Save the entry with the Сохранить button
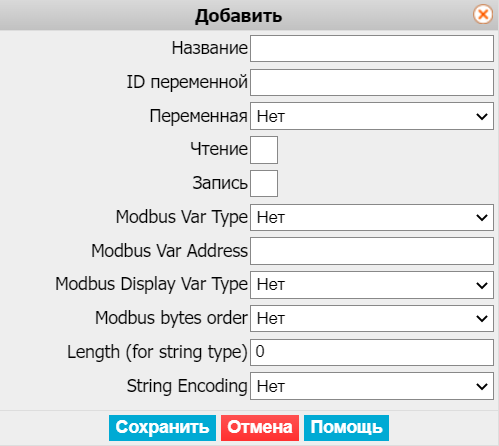Image resolution: width=499 pixels, height=446 pixels. [162, 428]
